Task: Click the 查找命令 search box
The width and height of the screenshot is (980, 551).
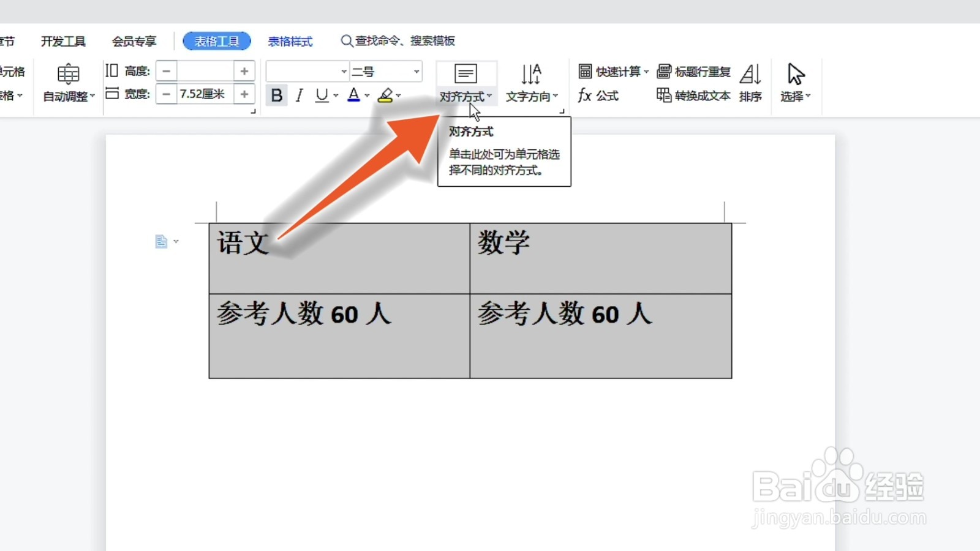Action: pos(398,41)
